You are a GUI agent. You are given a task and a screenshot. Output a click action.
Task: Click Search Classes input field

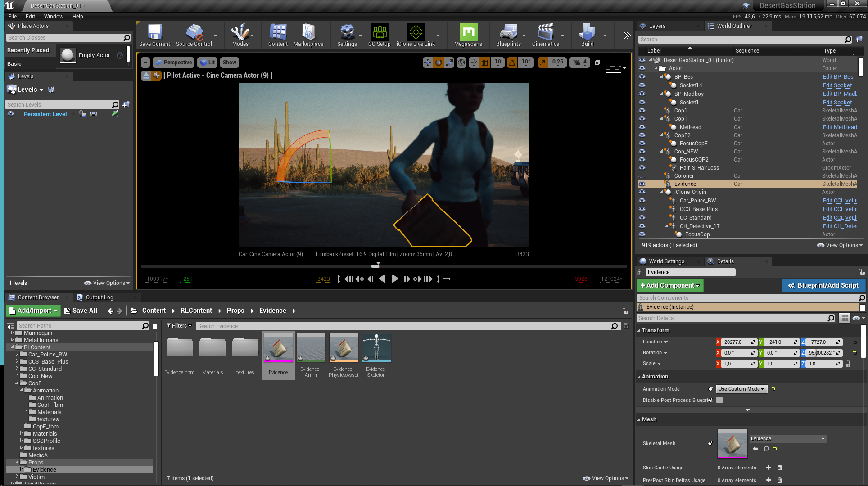65,38
